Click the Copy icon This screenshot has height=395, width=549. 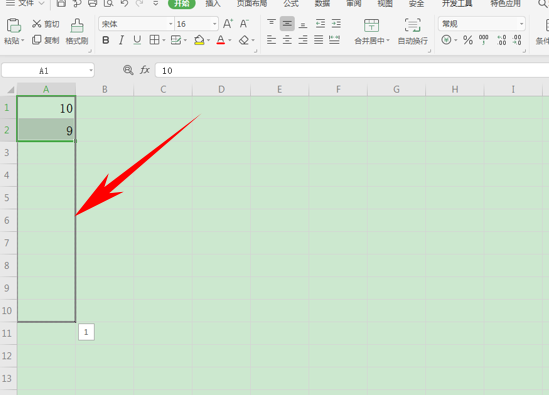point(36,40)
